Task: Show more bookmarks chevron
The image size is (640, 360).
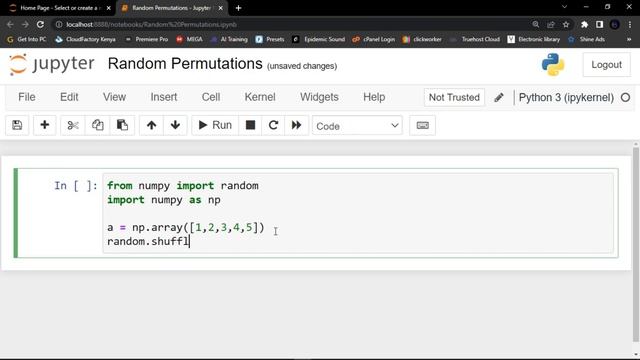Action: (x=629, y=39)
